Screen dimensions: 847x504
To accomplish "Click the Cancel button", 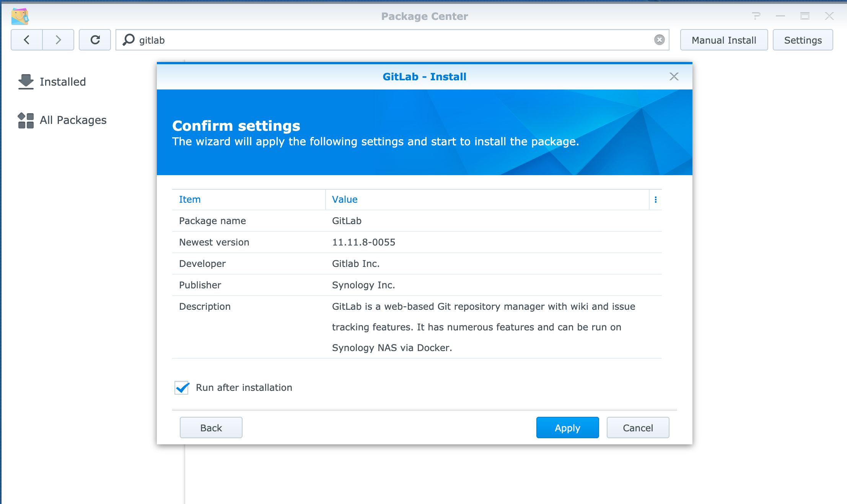I will click(638, 428).
